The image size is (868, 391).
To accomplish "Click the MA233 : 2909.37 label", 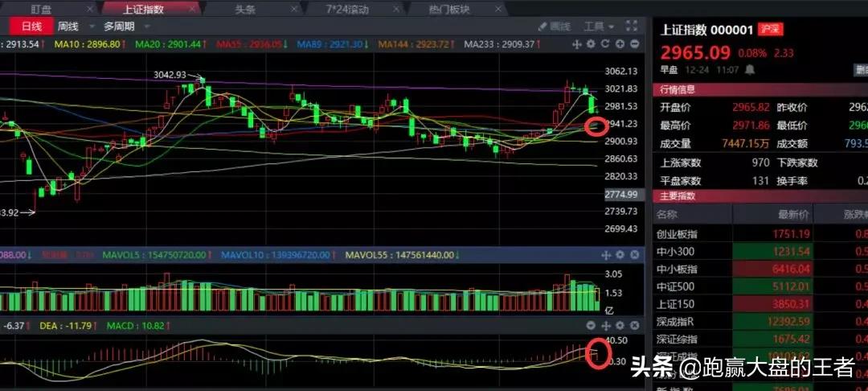I will [502, 44].
